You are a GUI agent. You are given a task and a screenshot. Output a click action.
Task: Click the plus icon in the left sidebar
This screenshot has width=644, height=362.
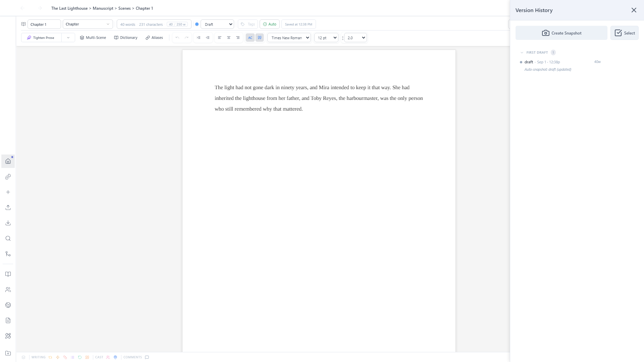pyautogui.click(x=8, y=192)
